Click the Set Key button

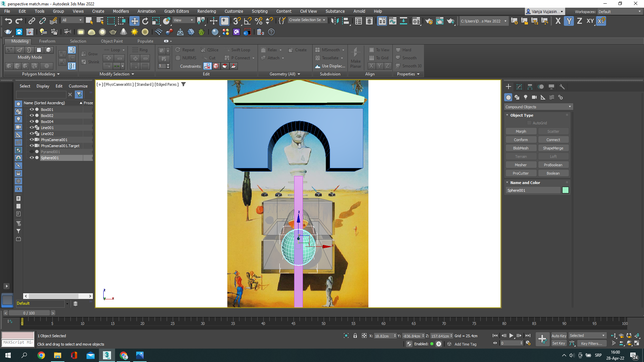click(559, 344)
